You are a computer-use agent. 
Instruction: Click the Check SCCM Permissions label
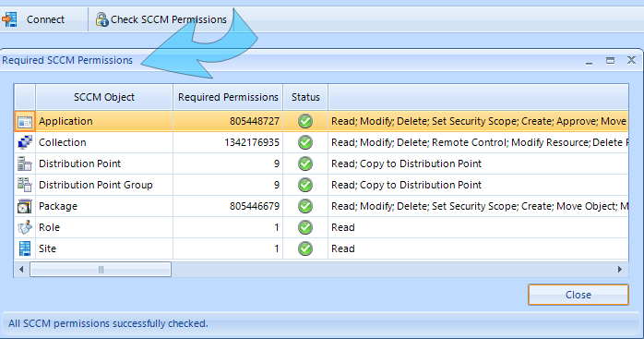pos(169,19)
